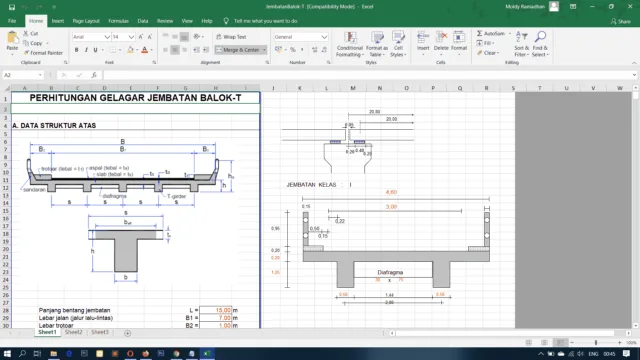Screen dimensions: 640x360
Task: Add a new sheet with plus icon
Action: coord(127,333)
